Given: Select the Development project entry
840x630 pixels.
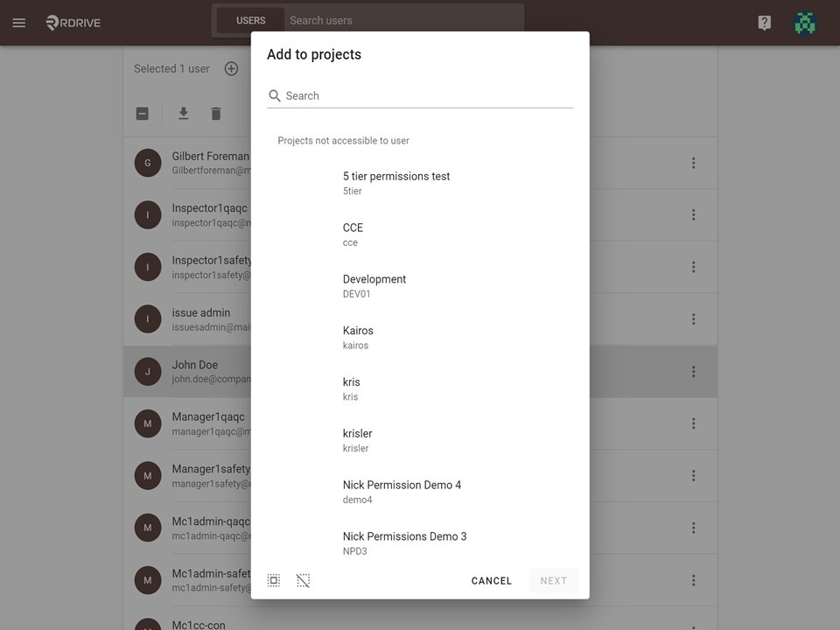Looking at the screenshot, I should [420, 286].
